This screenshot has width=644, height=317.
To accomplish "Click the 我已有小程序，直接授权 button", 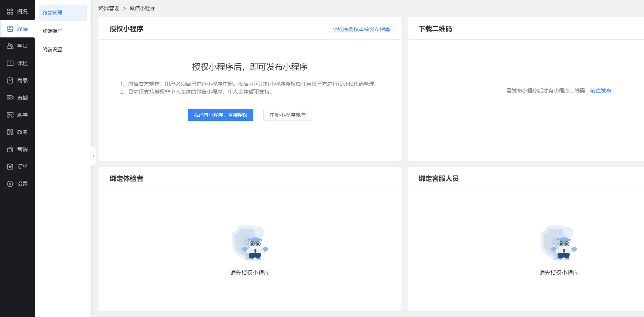I will click(x=220, y=115).
